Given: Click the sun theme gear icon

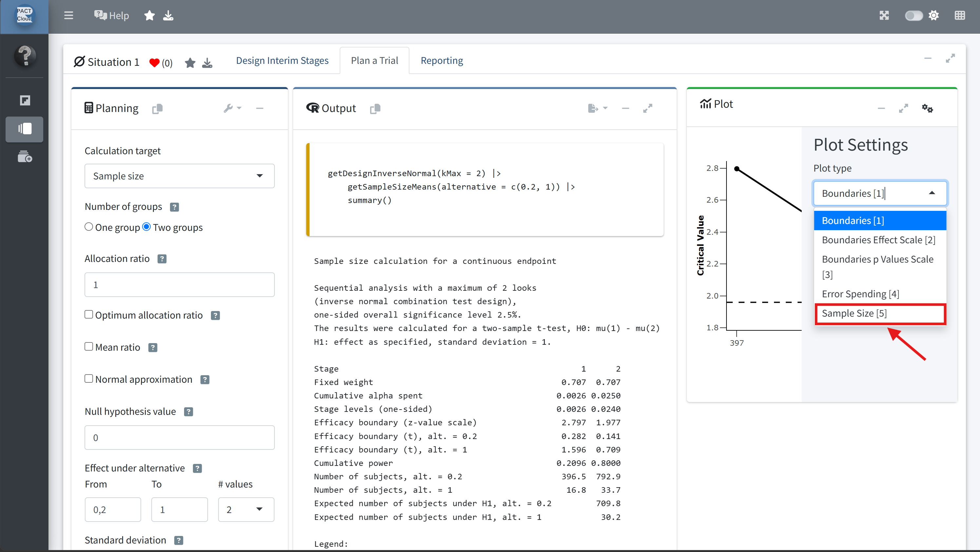Looking at the screenshot, I should [x=933, y=16].
